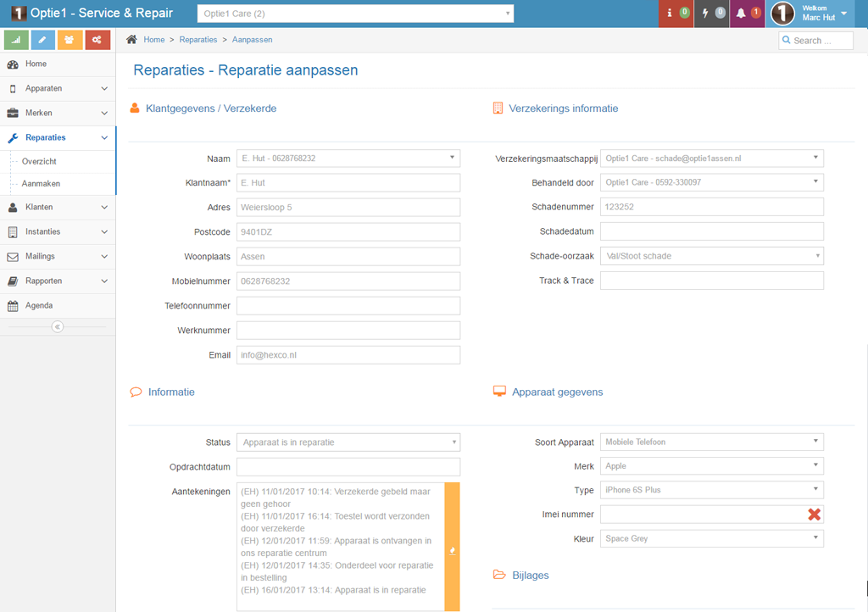
Task: Open the bell alerts icon
Action: pos(748,14)
